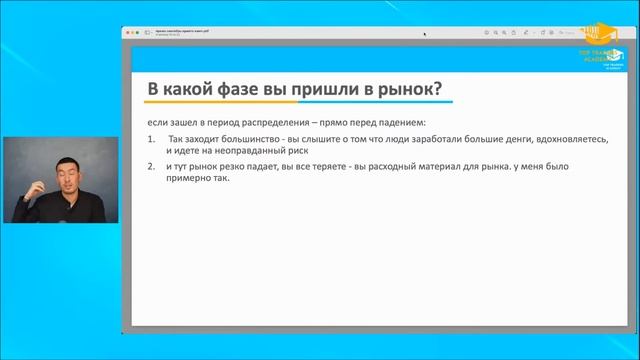Close the Preview window red button
Viewport: 640px width, 360px height.
click(128, 32)
